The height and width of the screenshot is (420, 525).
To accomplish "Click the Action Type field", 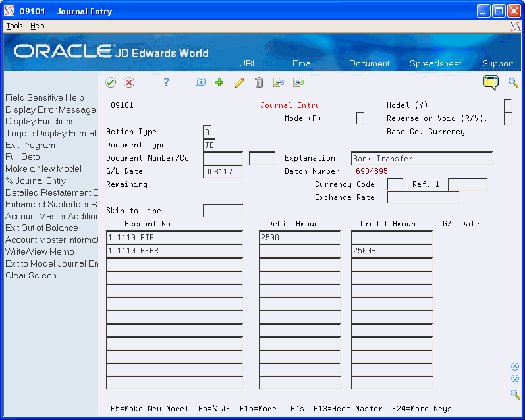I will tap(207, 132).
